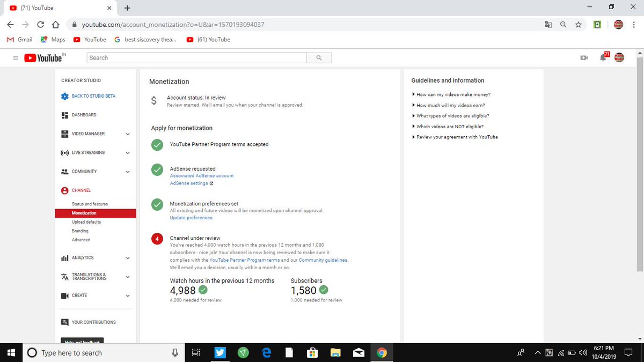Viewport: 644px width, 362px height.
Task: Open the account avatar in YouTube header
Action: [x=619, y=57]
